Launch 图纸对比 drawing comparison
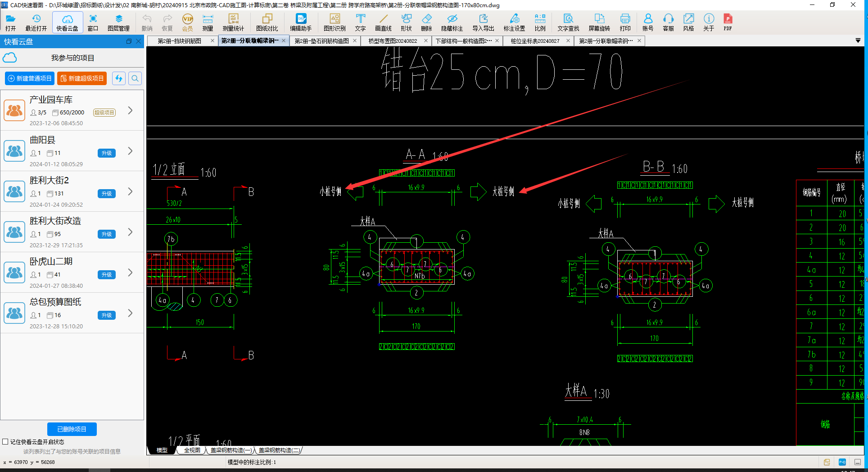 [x=267, y=22]
